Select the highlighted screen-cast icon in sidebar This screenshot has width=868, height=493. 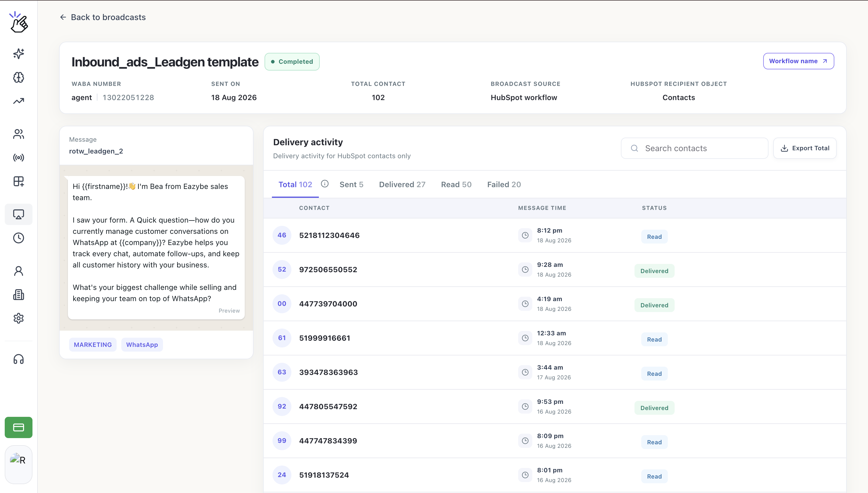[x=19, y=214]
